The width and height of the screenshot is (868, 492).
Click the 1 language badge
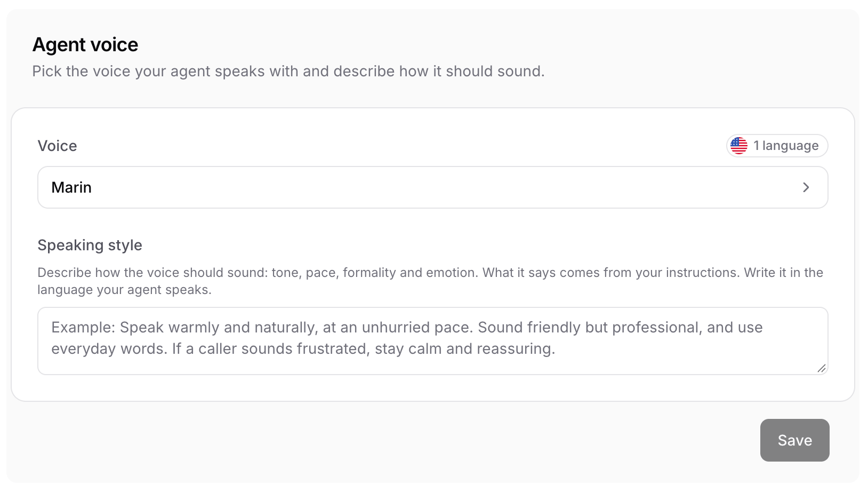point(777,146)
